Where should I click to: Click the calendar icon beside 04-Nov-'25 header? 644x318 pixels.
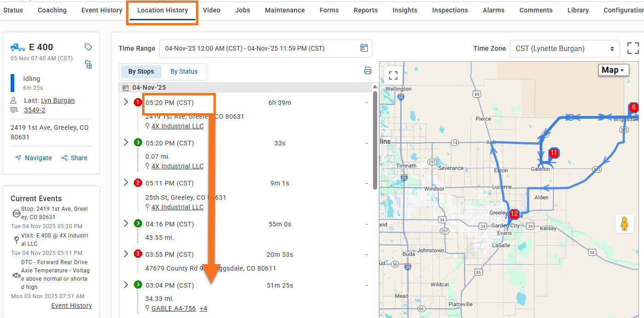pyautogui.click(x=126, y=87)
